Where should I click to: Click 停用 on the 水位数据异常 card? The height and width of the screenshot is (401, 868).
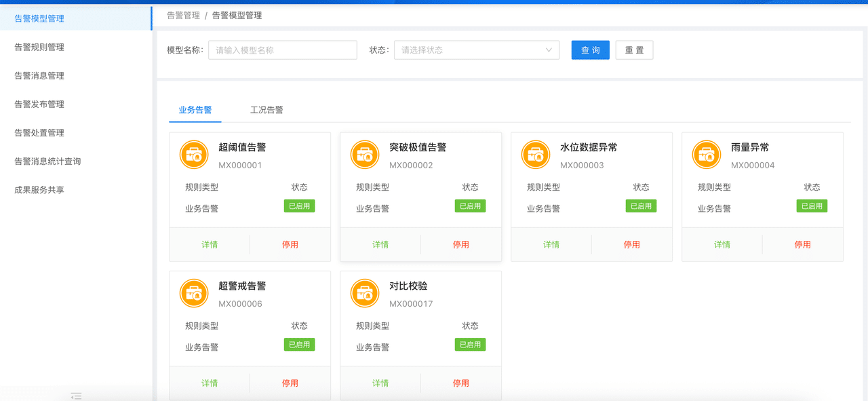[x=632, y=244]
